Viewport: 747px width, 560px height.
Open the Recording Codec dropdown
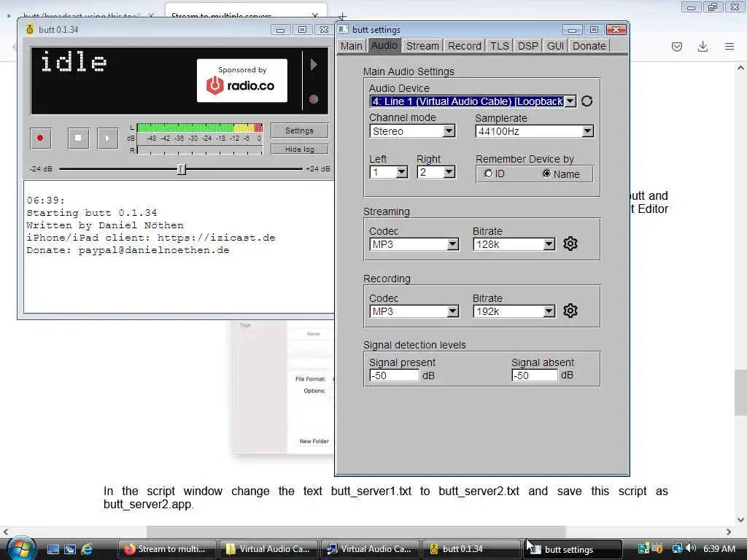pos(452,311)
